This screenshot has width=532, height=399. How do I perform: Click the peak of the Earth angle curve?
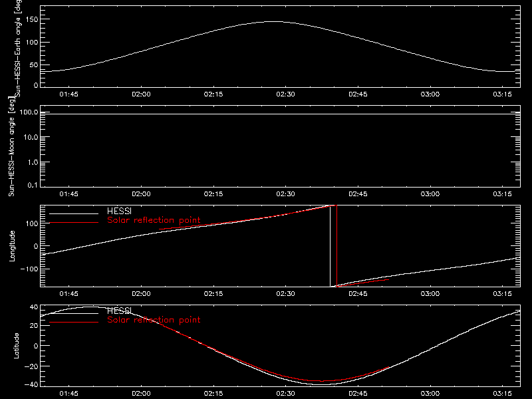coord(275,22)
